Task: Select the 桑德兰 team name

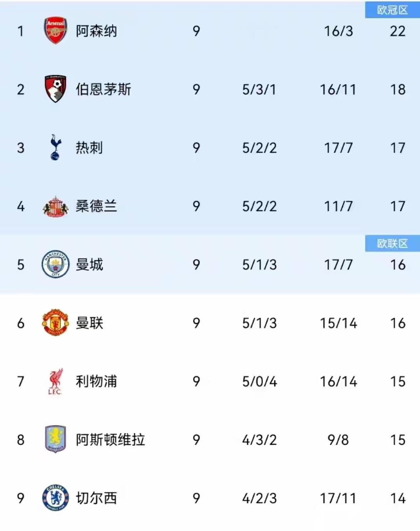Action: (x=96, y=206)
